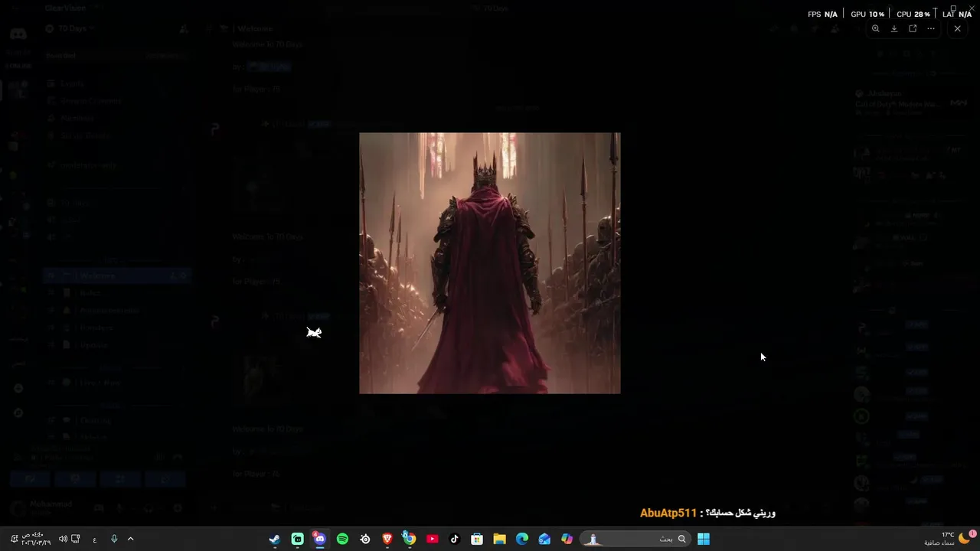Open File Explorer folder icon

pos(499,539)
